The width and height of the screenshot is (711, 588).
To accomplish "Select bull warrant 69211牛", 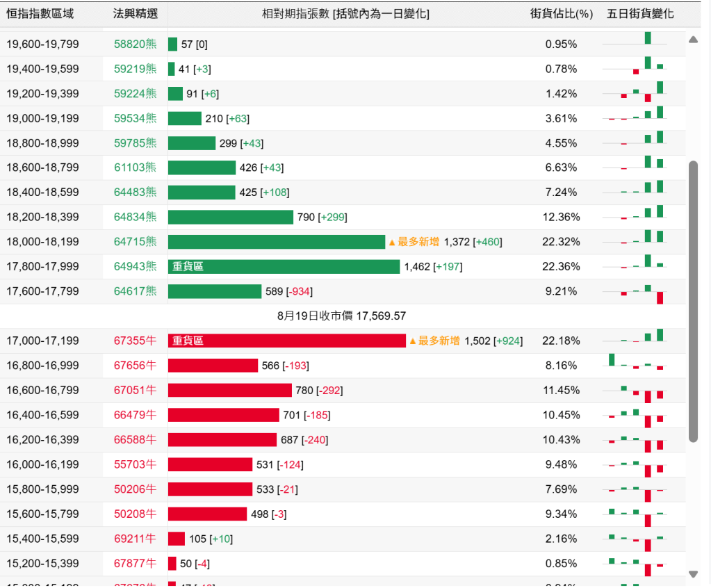I will tap(136, 539).
